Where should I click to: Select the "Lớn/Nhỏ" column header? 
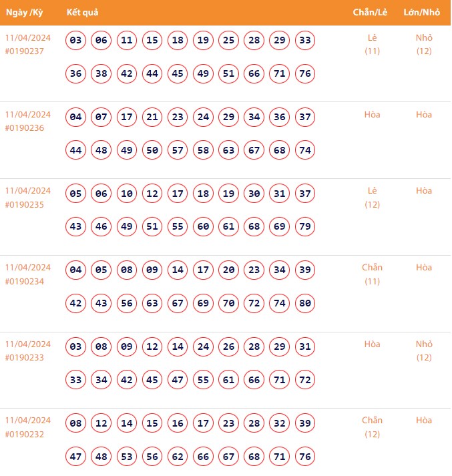coord(422,13)
